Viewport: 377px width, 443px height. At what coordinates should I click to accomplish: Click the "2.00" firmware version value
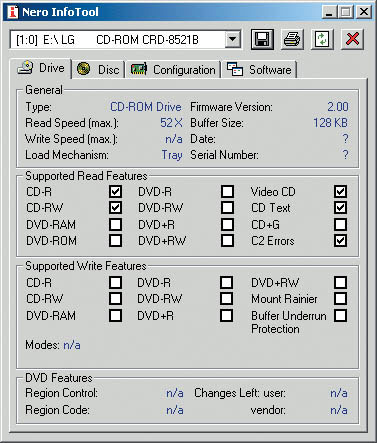click(x=338, y=107)
